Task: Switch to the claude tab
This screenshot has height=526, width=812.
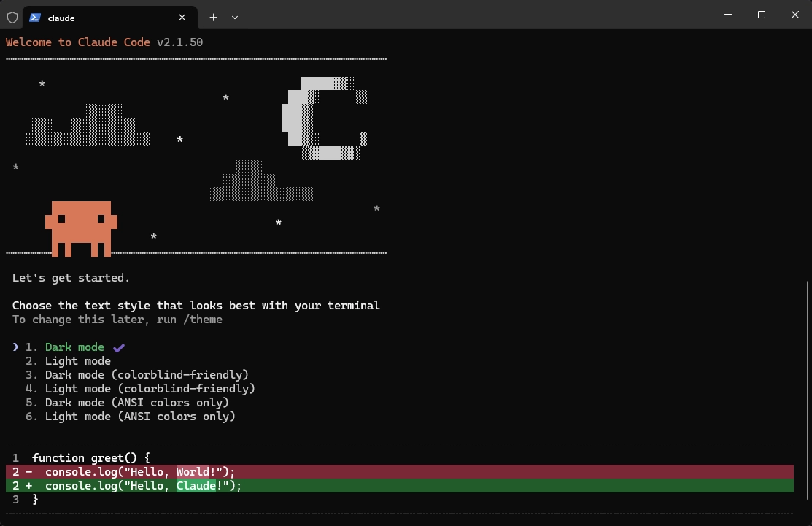Action: 102,18
